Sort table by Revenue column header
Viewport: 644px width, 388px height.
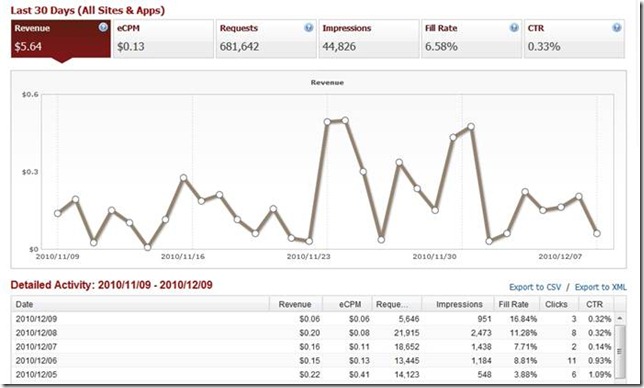pos(296,304)
